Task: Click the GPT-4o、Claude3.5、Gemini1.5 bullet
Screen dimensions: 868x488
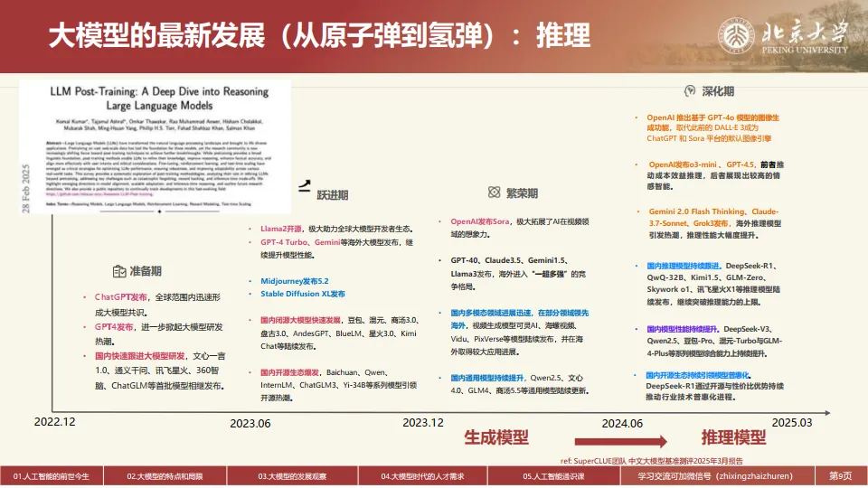Action: 518,273
